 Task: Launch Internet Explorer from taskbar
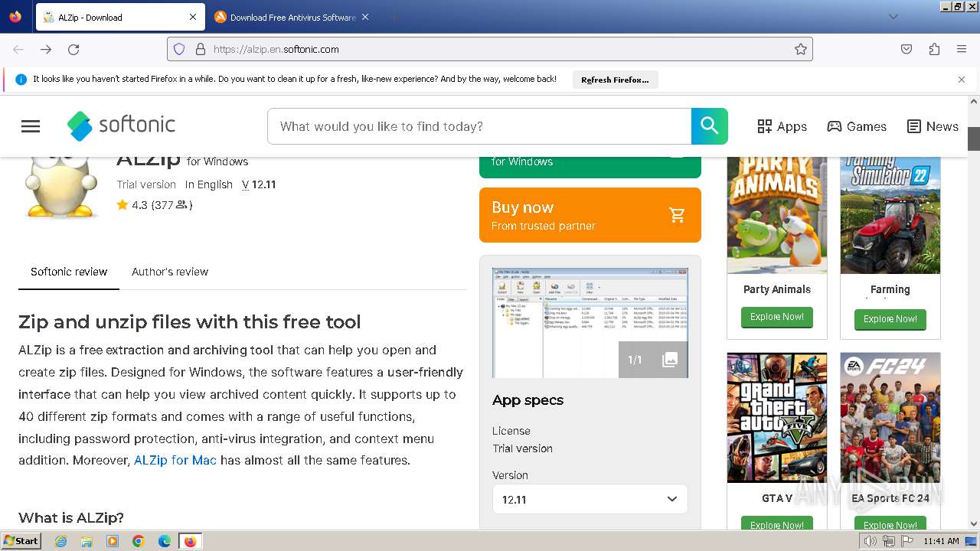(60, 541)
